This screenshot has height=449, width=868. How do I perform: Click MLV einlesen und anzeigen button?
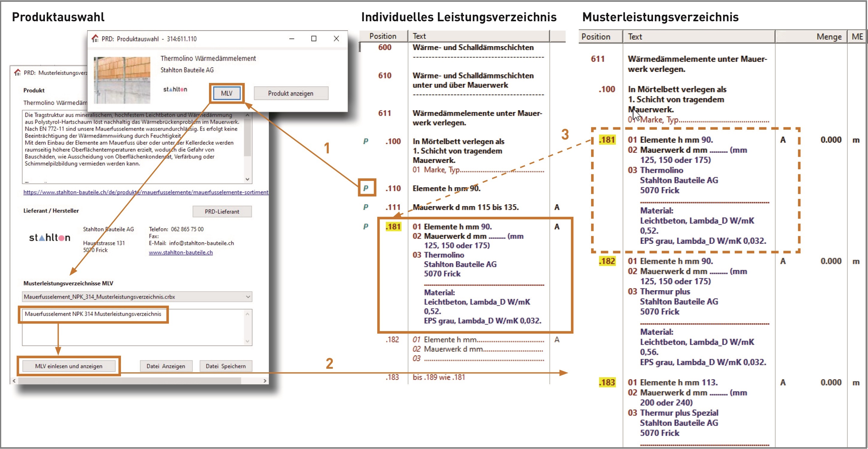click(69, 366)
